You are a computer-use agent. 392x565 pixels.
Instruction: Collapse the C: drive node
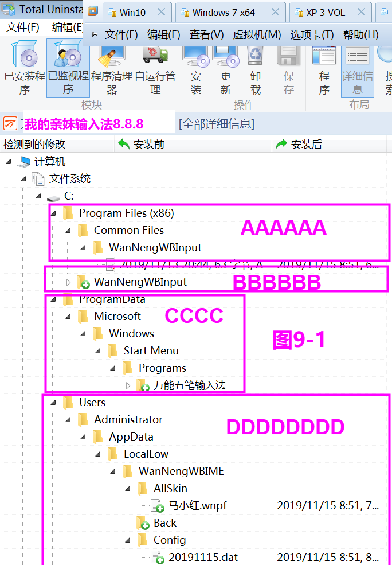click(38, 196)
